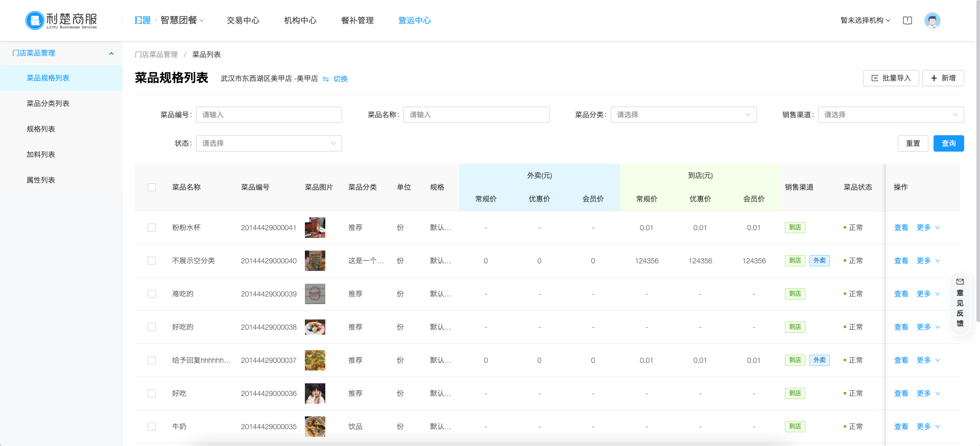Check the 难吃的 row checkbox
980x446 pixels.
pos(152,294)
